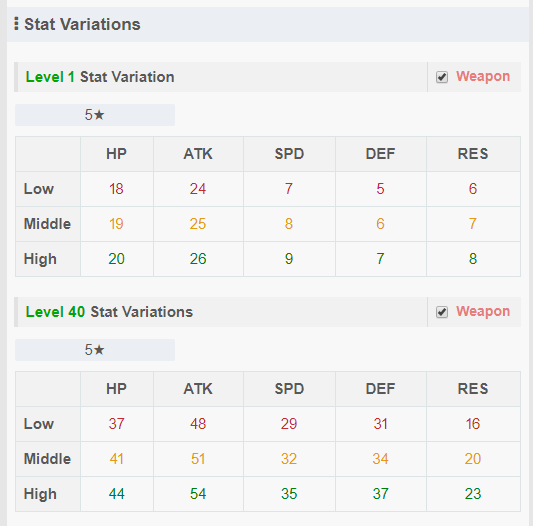Click the ATK column header in Level 40 table

(x=198, y=389)
